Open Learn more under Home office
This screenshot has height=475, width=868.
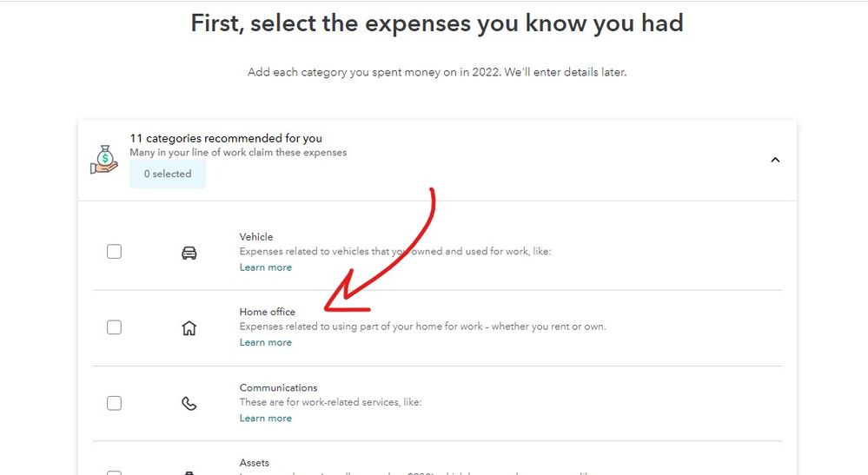[265, 342]
